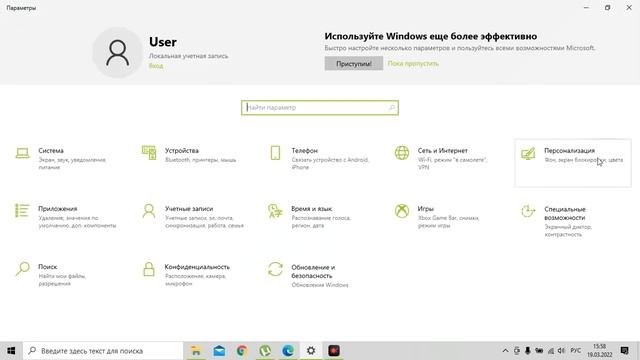Open the clock showing 15:58

600,351
